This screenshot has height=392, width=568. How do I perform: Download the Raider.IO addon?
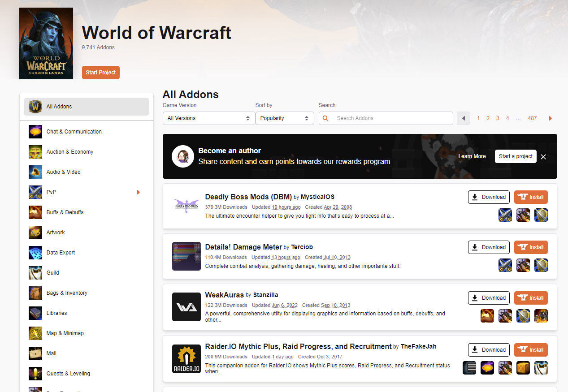[489, 350]
